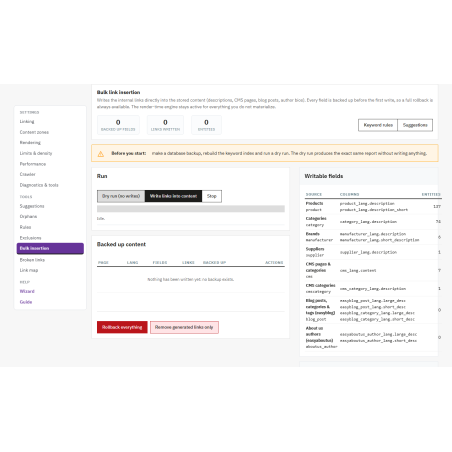The height and width of the screenshot is (452, 452).
Task: Click easyblog_post_lang.large_desc text
Action: coord(373,301)
